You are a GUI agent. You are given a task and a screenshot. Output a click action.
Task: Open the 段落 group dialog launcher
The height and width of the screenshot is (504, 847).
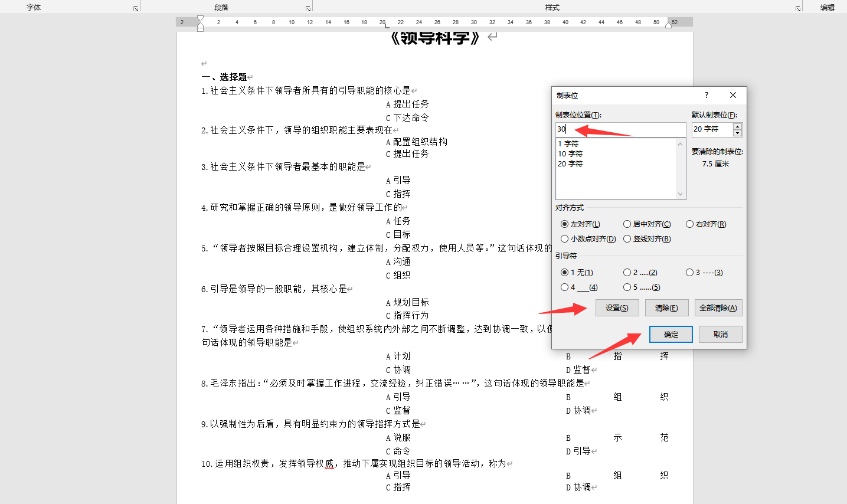(x=308, y=9)
